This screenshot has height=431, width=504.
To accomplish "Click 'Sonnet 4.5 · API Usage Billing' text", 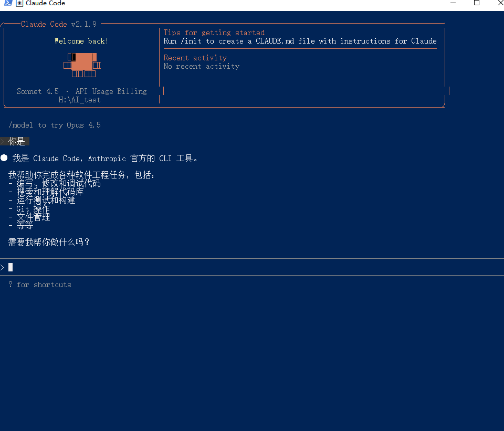I will (x=82, y=91).
